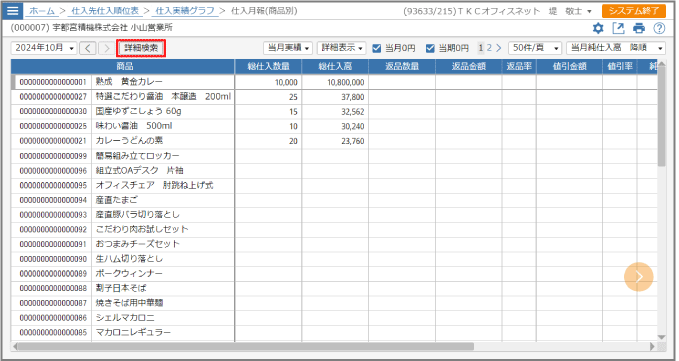Open the user name dropdown 堤 敬士
679x361 pixels.
tap(570, 11)
